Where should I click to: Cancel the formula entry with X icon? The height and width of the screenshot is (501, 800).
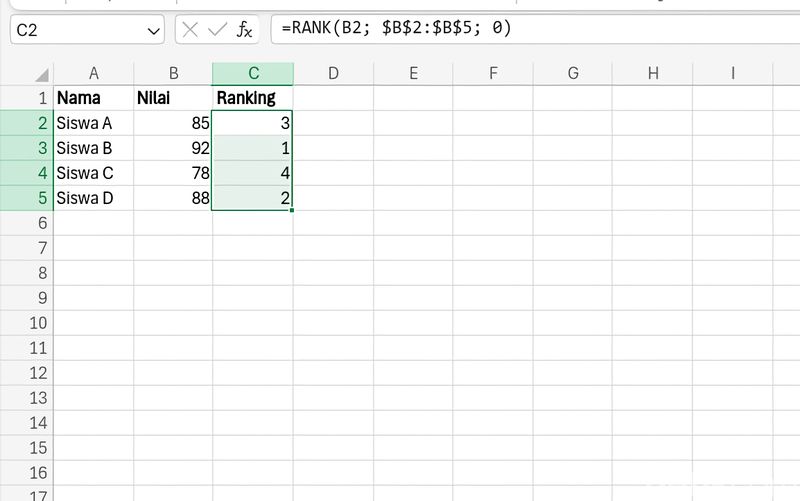coord(190,30)
